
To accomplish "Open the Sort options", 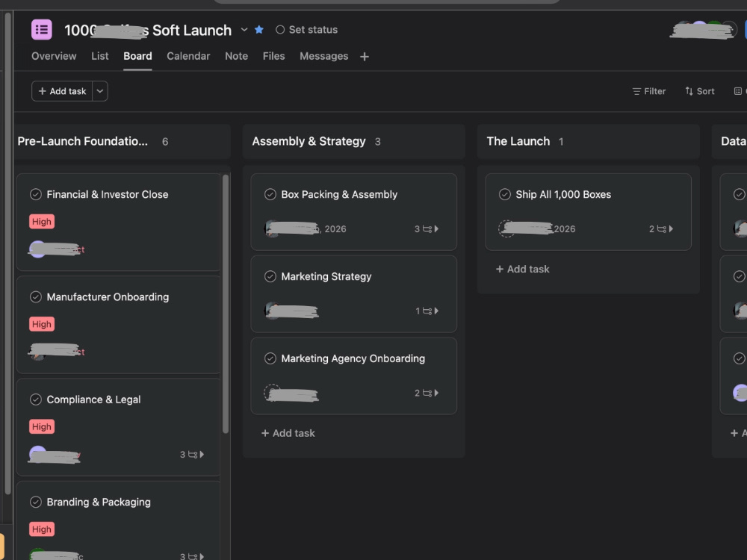I will 700,91.
